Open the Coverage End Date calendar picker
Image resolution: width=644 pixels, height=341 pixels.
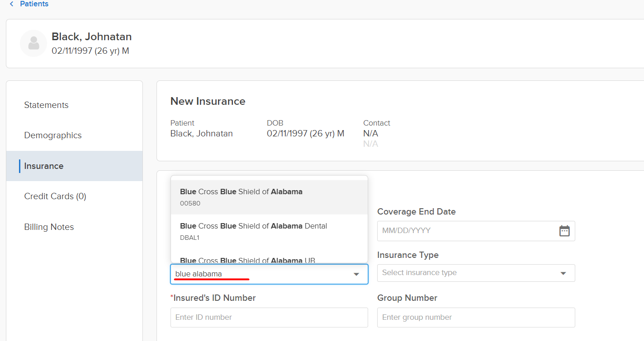tap(564, 231)
